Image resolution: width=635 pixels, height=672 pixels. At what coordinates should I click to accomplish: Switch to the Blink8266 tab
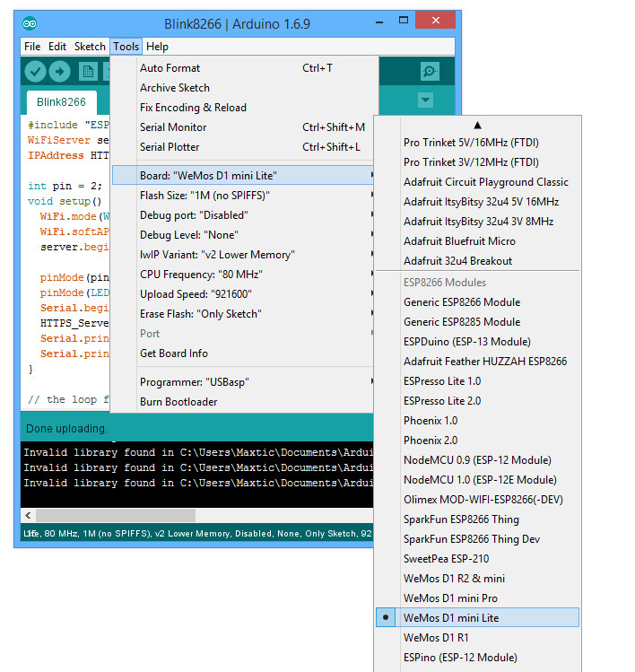pyautogui.click(x=61, y=102)
